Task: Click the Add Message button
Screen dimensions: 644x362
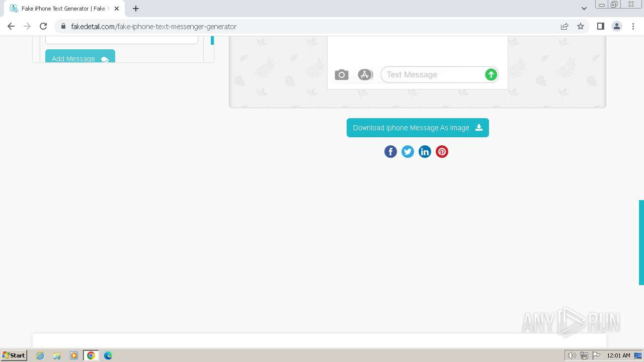Action: 80,56
